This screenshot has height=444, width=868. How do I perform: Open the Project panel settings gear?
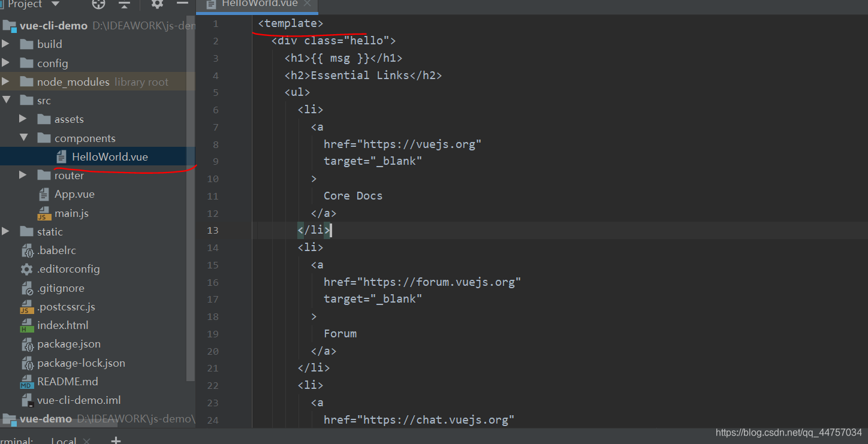(157, 4)
